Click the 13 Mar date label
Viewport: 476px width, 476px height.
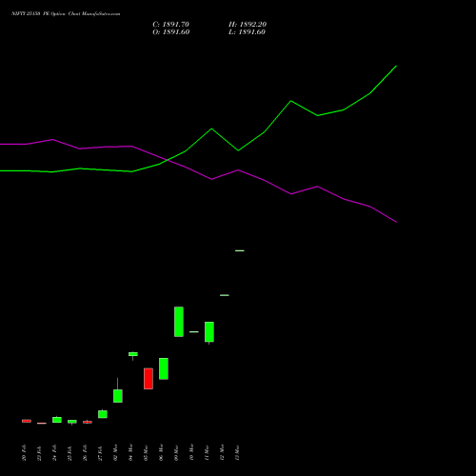pos(237,453)
